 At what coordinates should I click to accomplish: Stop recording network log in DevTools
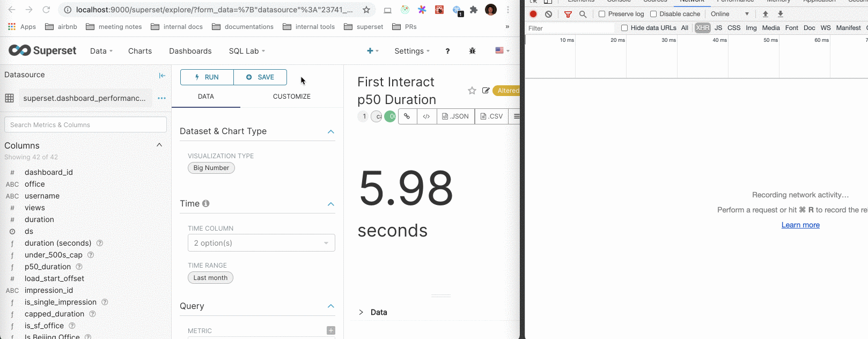(533, 14)
